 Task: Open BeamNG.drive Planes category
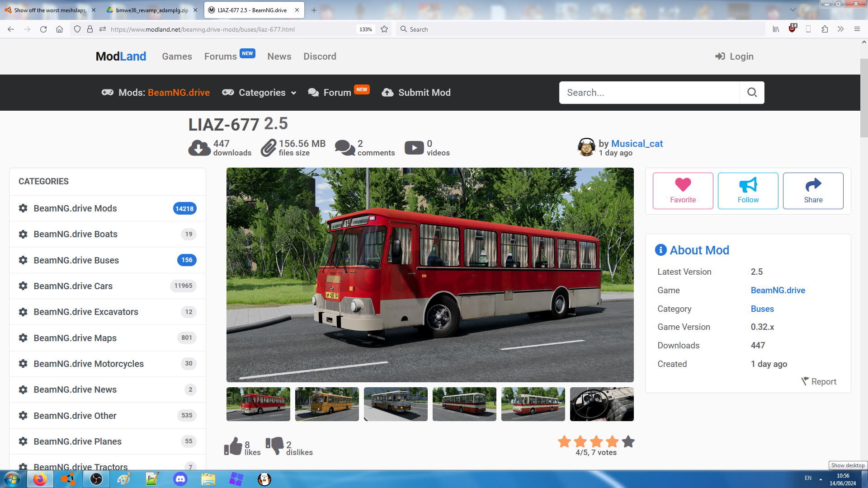[108, 441]
